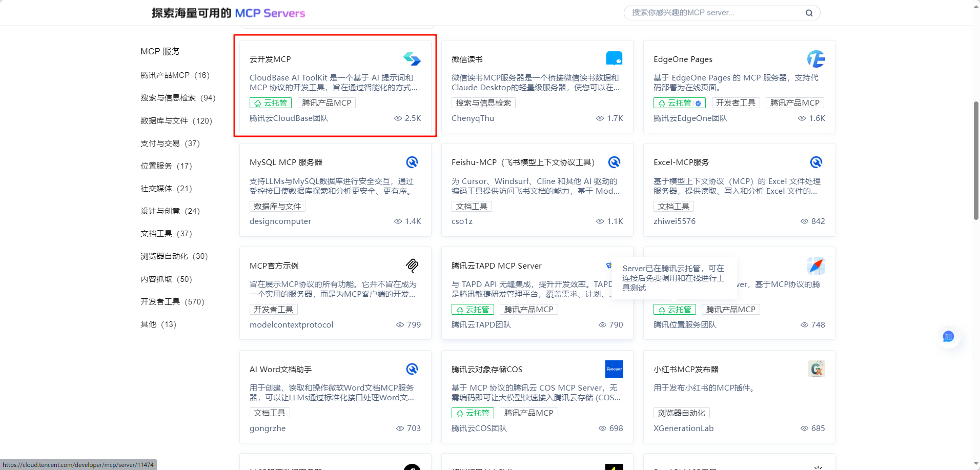Click the Feishu-MCP card logo icon

(614, 162)
